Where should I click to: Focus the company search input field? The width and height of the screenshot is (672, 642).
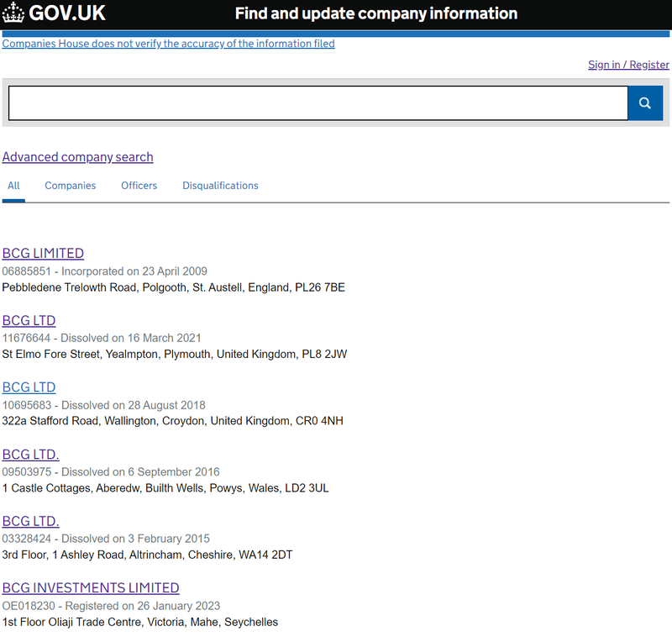318,103
